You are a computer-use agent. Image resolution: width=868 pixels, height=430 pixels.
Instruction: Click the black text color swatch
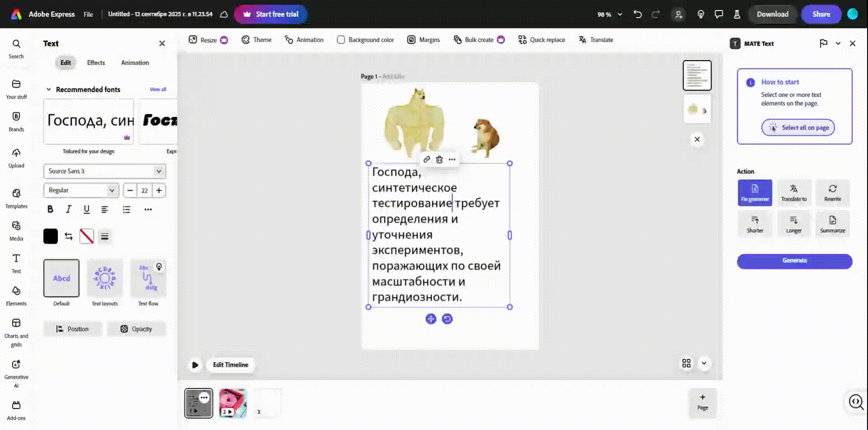click(51, 236)
